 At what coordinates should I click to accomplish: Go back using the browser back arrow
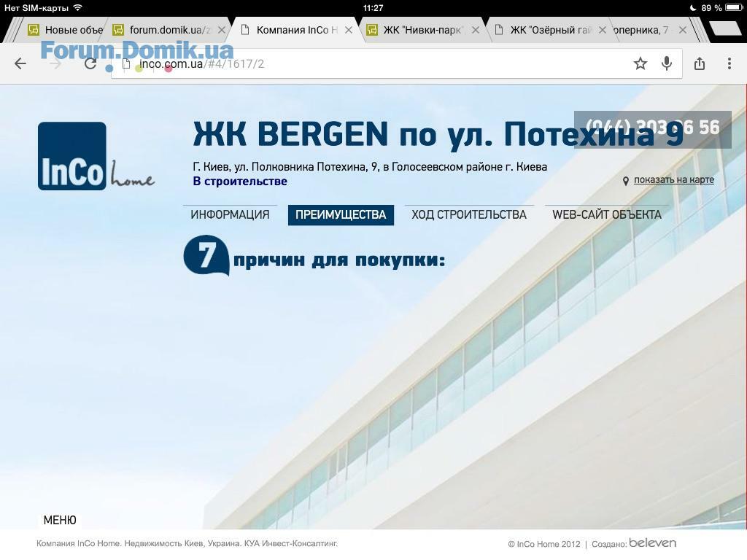pyautogui.click(x=20, y=63)
